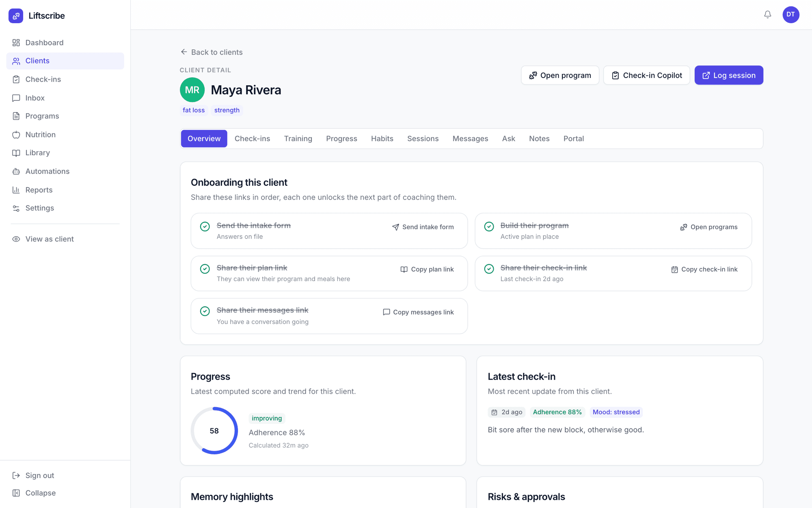This screenshot has width=812, height=508.
Task: Open the DT user avatar menu
Action: click(x=790, y=15)
